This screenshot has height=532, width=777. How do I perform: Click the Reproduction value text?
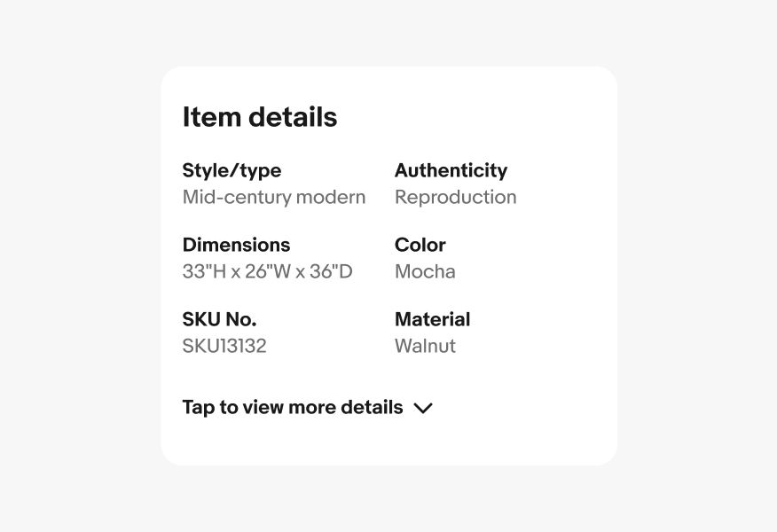(x=455, y=197)
